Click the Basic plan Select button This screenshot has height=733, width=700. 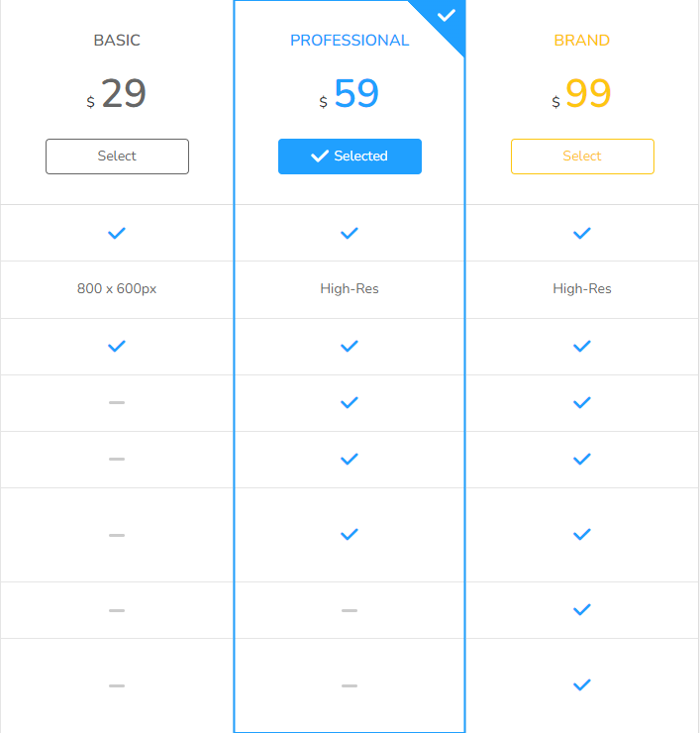coord(117,157)
